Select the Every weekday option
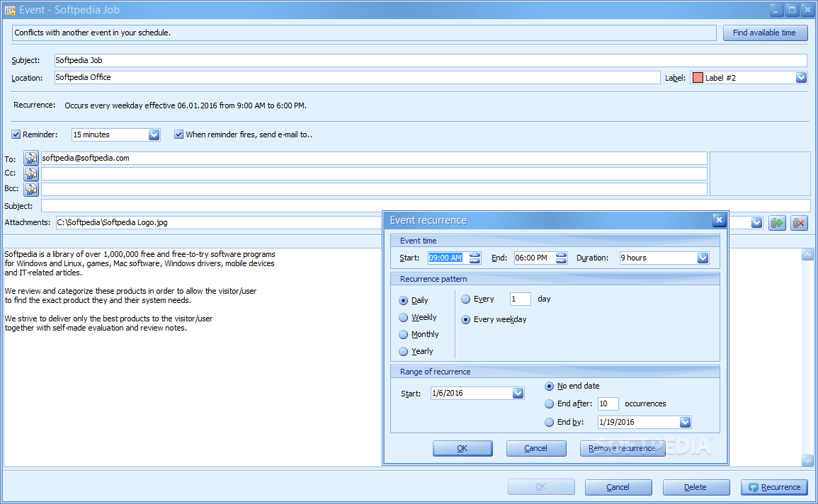Image resolution: width=818 pixels, height=504 pixels. point(466,319)
